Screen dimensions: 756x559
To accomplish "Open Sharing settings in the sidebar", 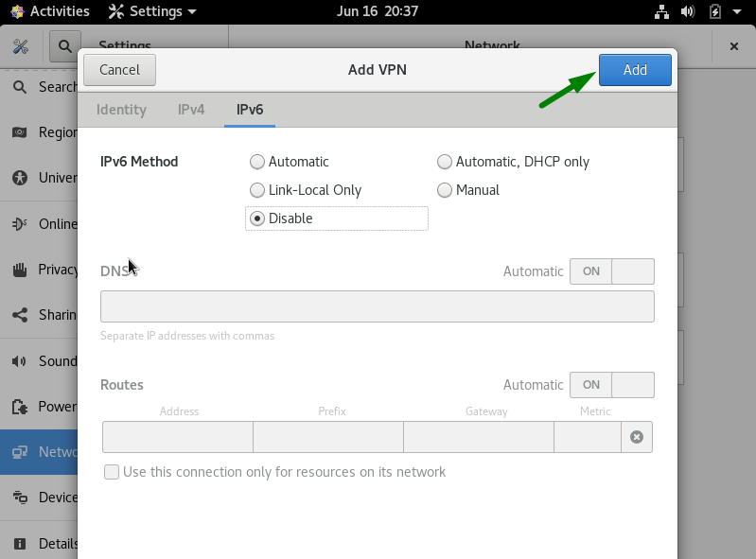I will tap(39, 315).
